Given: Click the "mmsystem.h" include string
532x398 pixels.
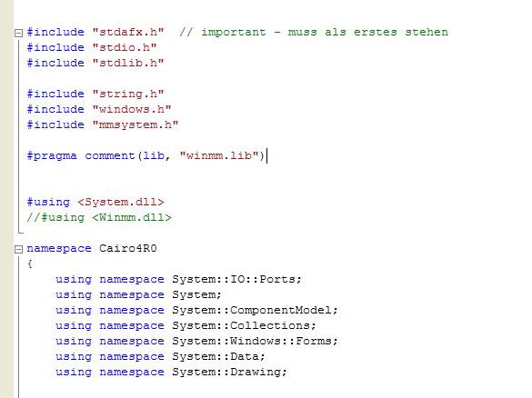Looking at the screenshot, I should tap(136, 124).
